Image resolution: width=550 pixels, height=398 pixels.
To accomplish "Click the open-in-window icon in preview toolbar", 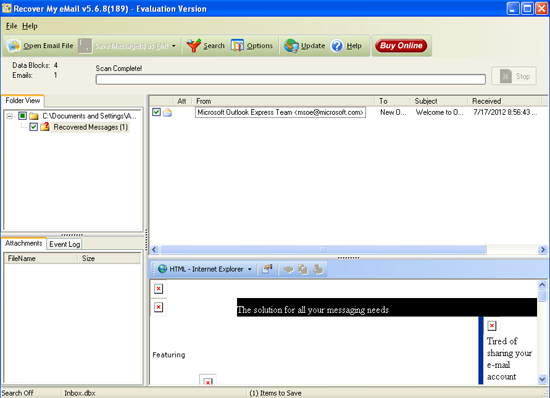I will click(x=268, y=269).
